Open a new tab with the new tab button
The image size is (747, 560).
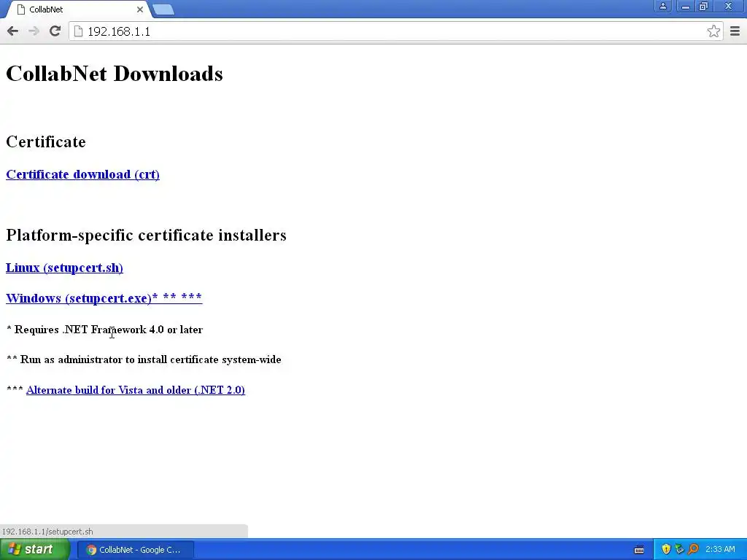tap(163, 9)
